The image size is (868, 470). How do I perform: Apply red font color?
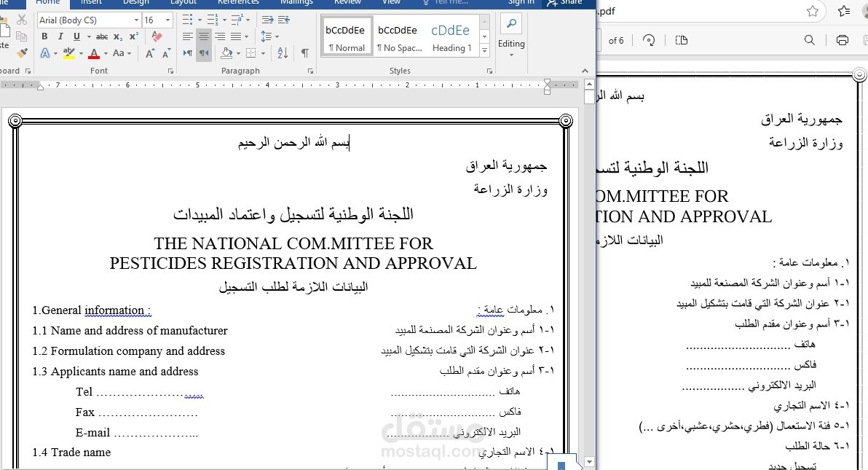(93, 53)
